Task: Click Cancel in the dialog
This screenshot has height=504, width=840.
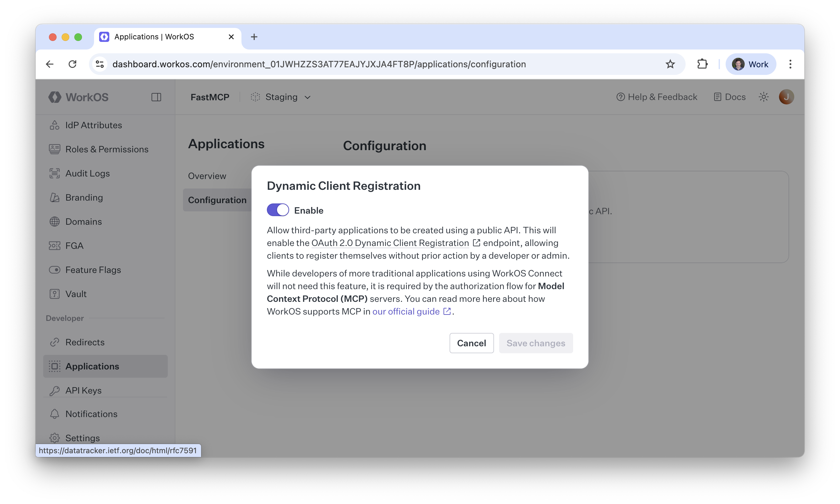Action: (471, 343)
